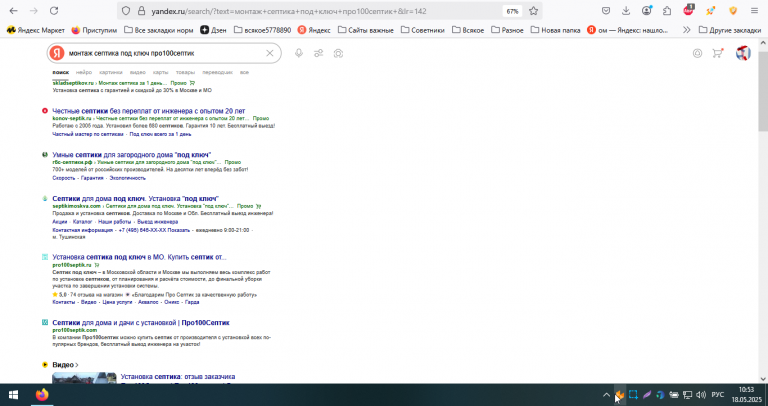
Task: Open the Firefox hamburger menu
Action: pyautogui.click(x=754, y=11)
